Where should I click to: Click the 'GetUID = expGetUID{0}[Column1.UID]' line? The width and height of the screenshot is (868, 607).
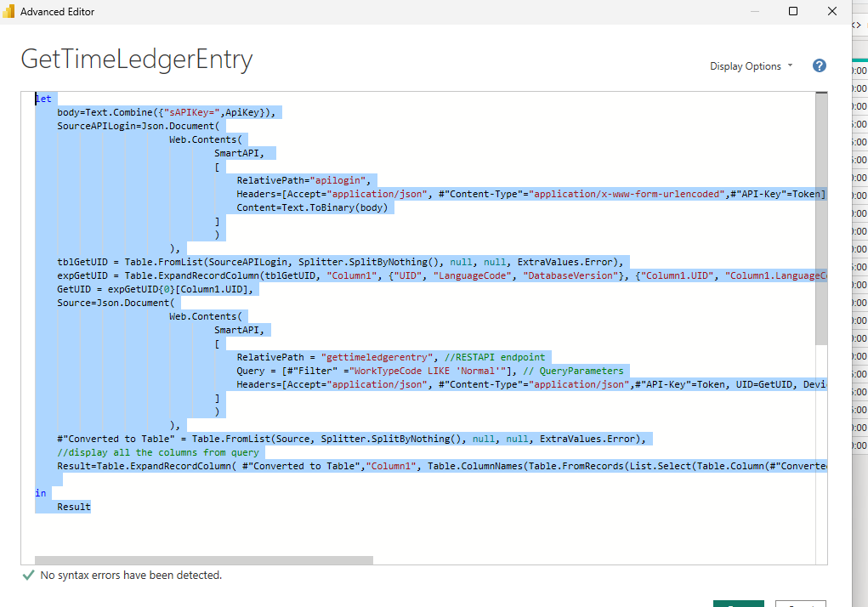click(x=155, y=289)
